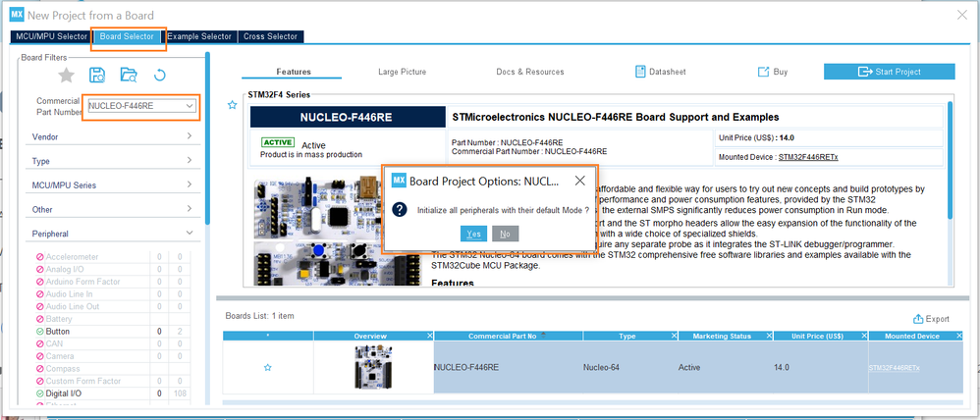The height and width of the screenshot is (420, 980).
Task: Remove the Marketing Status column
Action: (769, 337)
